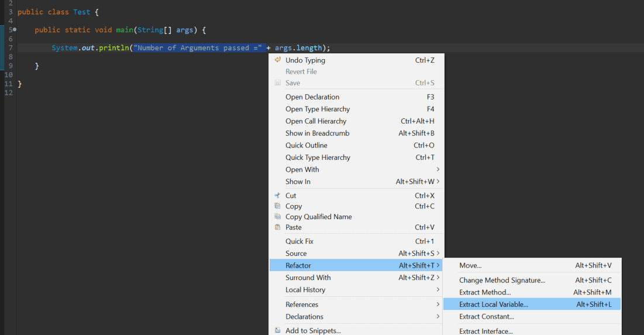Click the Copy icon in context menu
The height and width of the screenshot is (335, 644).
pyautogui.click(x=278, y=206)
